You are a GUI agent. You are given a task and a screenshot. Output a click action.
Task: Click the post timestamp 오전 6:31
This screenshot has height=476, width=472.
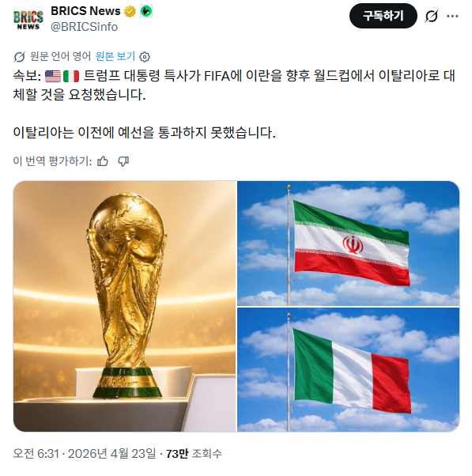pos(84,454)
